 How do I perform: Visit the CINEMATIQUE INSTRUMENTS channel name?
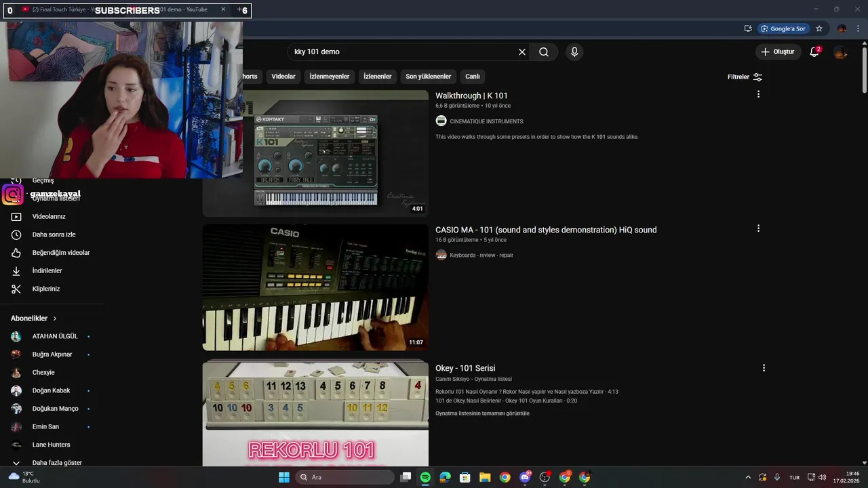(x=486, y=121)
